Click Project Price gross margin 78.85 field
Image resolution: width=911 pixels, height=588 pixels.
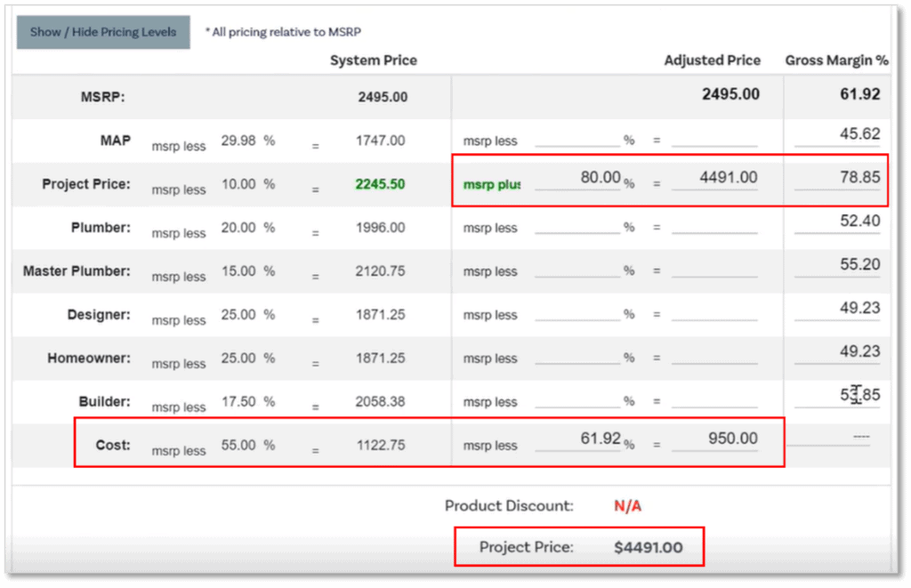pos(837,178)
